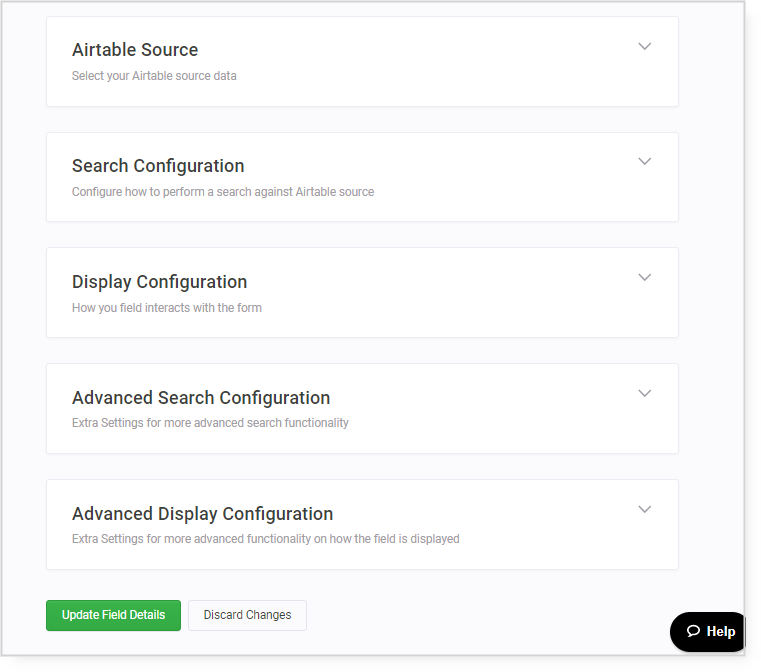Open the Help chat widget

coord(710,631)
